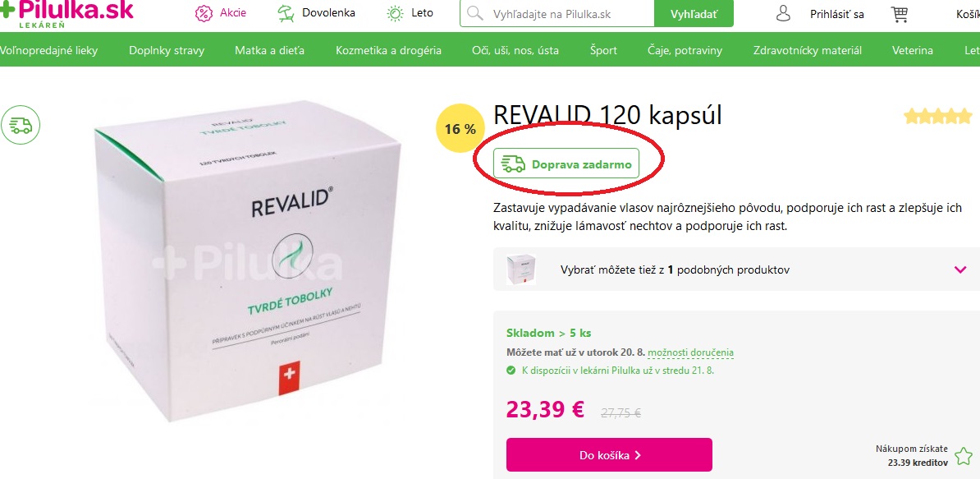Open the shopping cart icon
This screenshot has width=980, height=479.
point(900,14)
